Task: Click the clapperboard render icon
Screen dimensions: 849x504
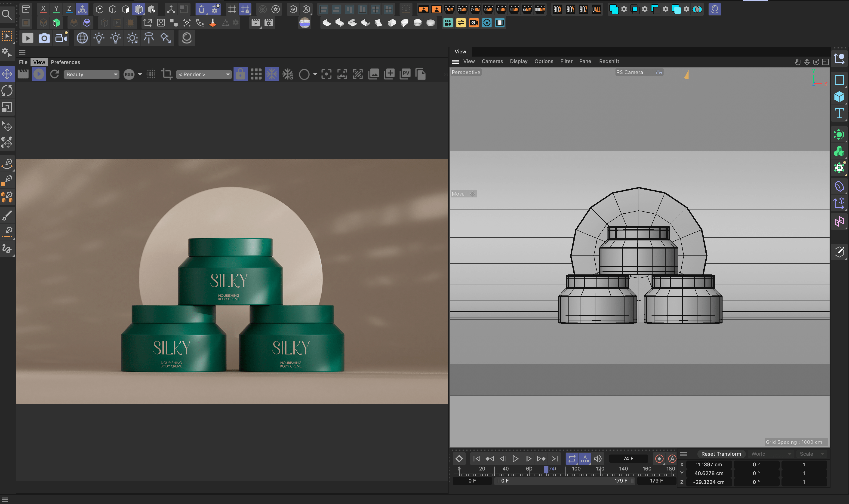Action: tap(23, 74)
